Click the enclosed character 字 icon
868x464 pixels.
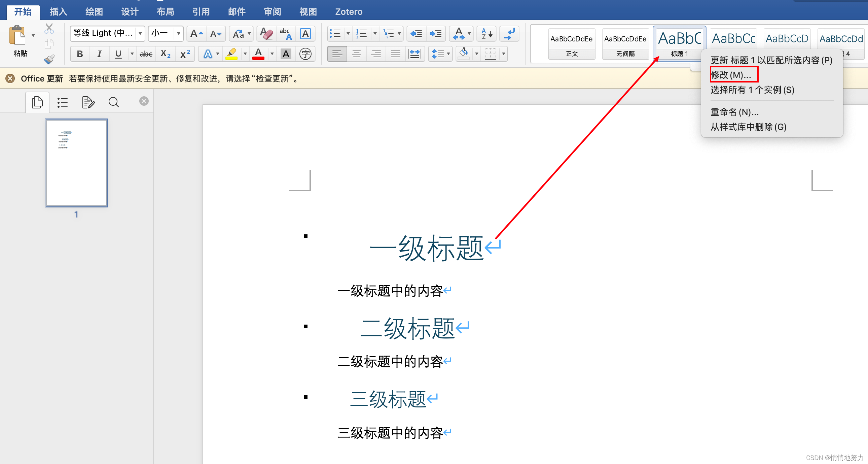pyautogui.click(x=305, y=54)
